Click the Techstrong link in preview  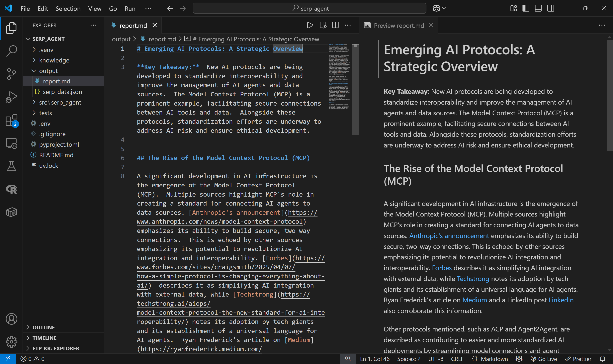[473, 279]
